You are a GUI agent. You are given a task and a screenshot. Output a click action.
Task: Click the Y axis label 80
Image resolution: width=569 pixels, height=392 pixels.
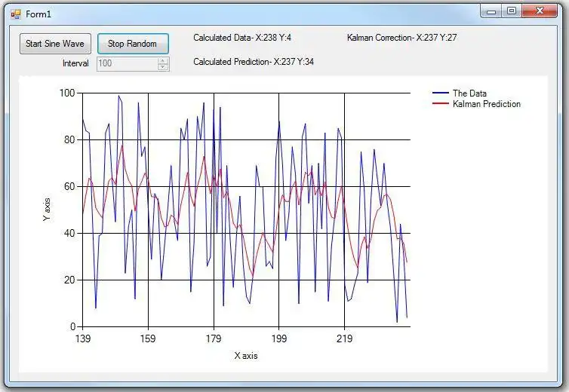[69, 140]
